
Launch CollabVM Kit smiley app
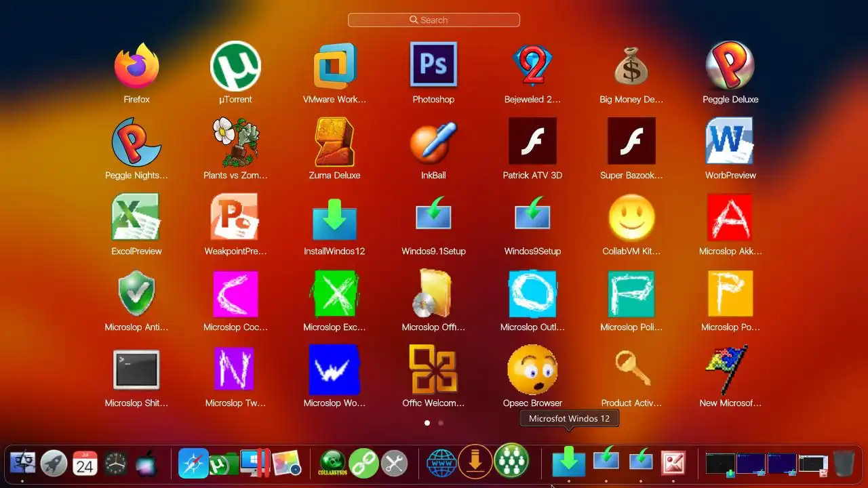pos(631,218)
